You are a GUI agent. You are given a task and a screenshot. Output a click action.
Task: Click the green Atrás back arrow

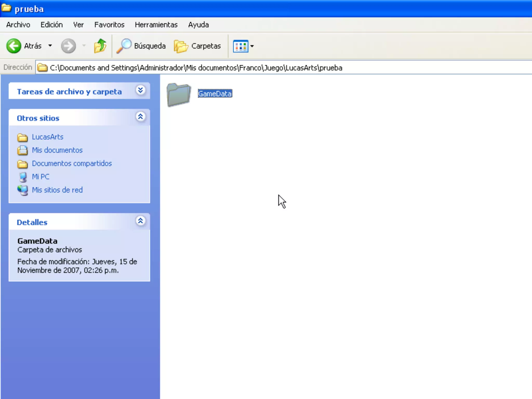click(14, 46)
